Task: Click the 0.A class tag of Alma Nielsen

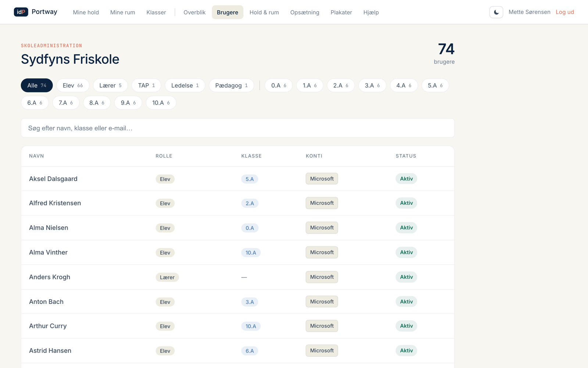Action: 250,228
